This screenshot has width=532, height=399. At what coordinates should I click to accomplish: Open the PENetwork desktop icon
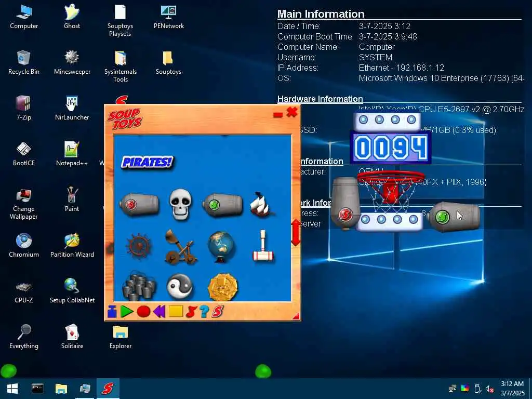(169, 17)
